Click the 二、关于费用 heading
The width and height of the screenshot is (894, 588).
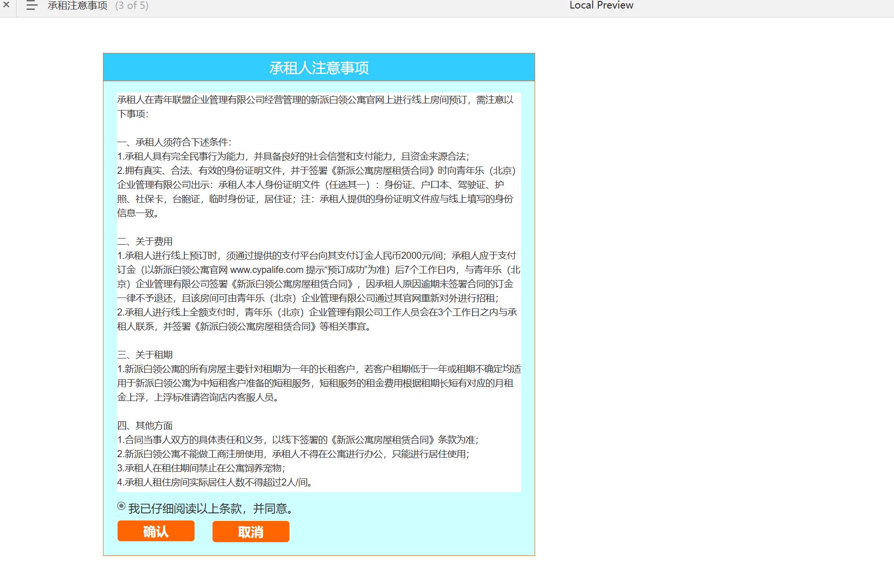(x=145, y=241)
